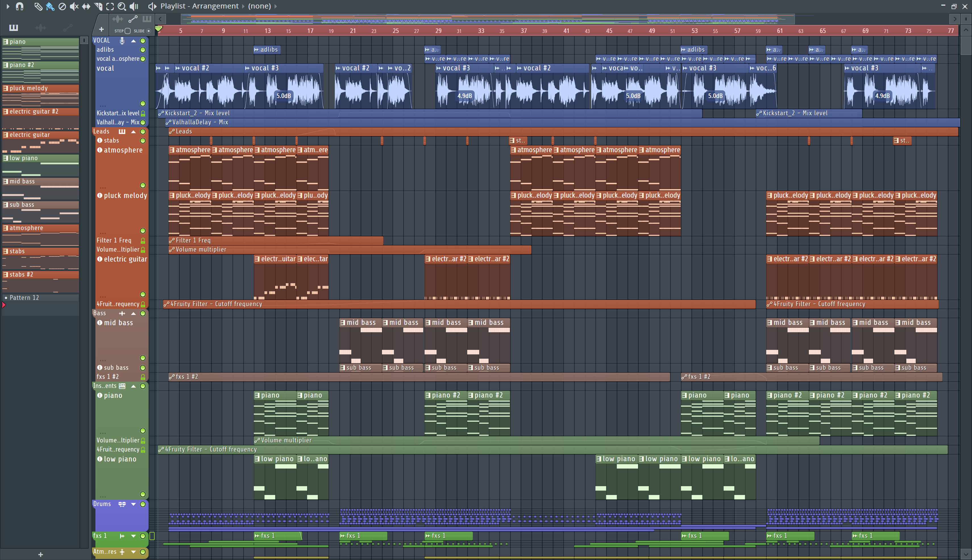Mute the Drums group track
Image resolution: width=972 pixels, height=560 pixels.
(x=143, y=504)
